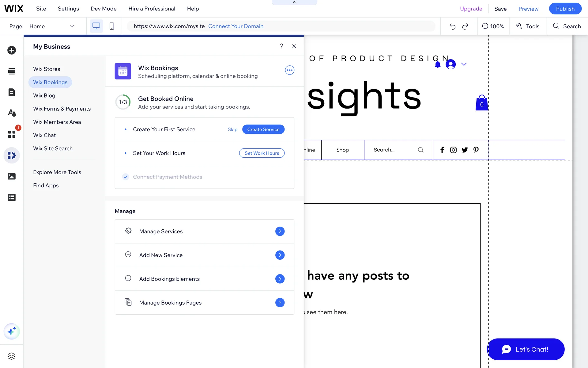
Task: Switch to mobile view icon
Action: [112, 26]
